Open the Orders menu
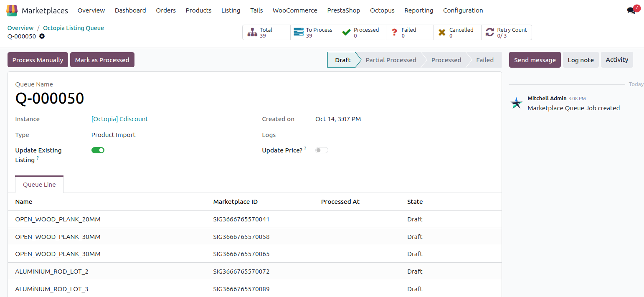Screen dimensions: 644x297 [166, 10]
